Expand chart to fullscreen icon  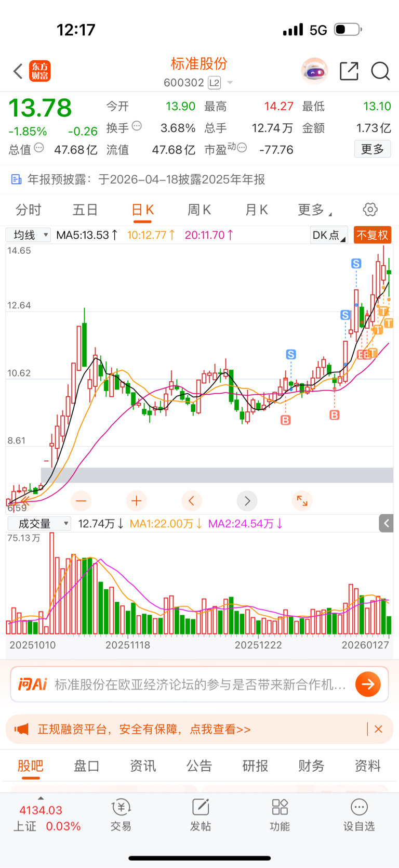tap(302, 501)
